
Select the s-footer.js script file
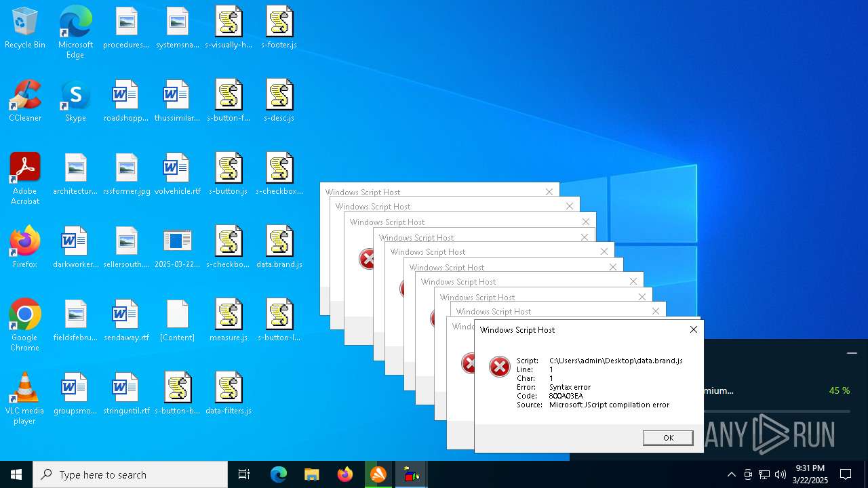279,28
